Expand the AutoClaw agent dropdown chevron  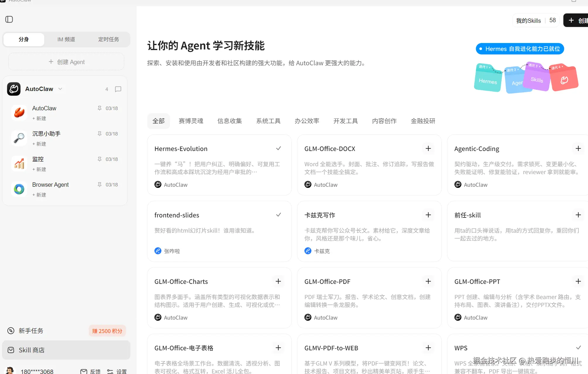[60, 89]
